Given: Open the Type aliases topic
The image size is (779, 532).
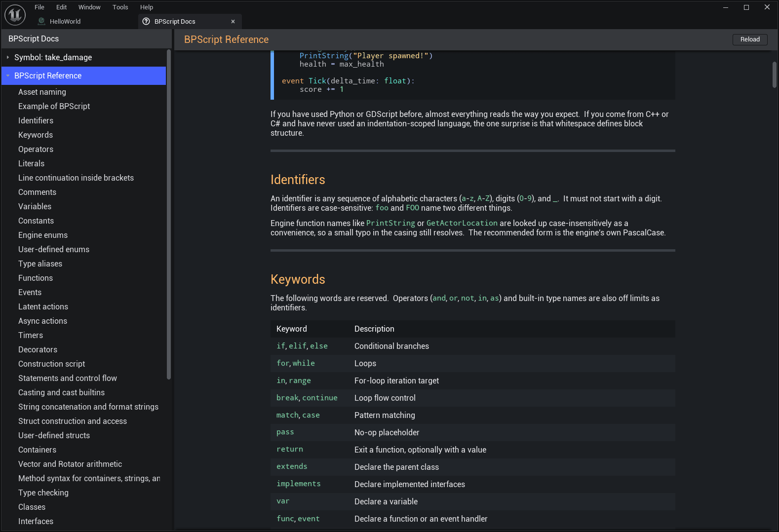Looking at the screenshot, I should [x=40, y=264].
